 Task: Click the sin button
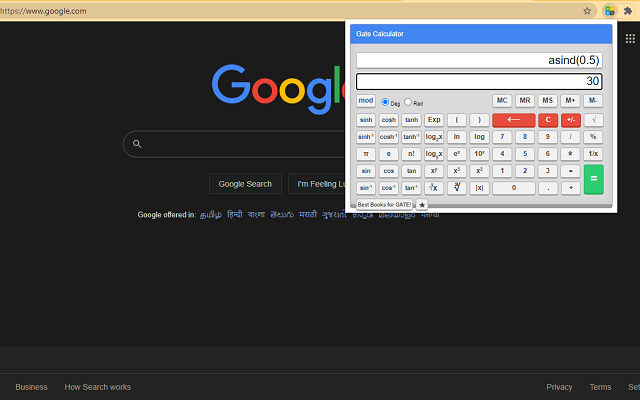pos(366,171)
